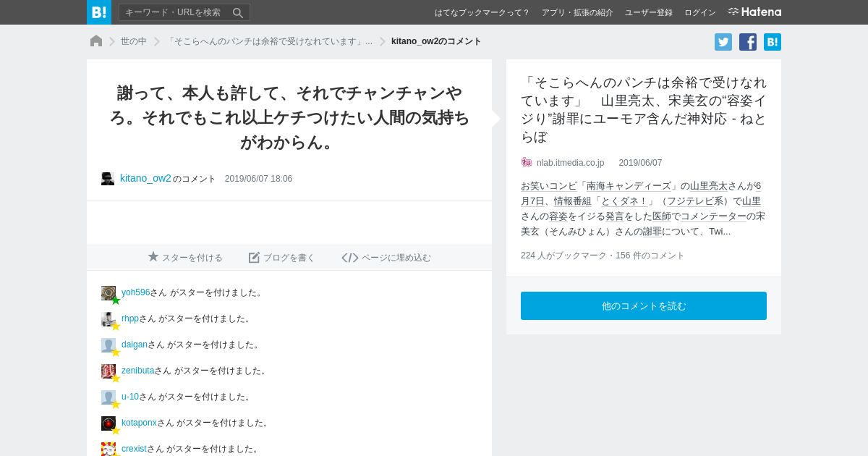This screenshot has width=868, height=456.
Task: Open the article title in right panel
Action: point(644,109)
